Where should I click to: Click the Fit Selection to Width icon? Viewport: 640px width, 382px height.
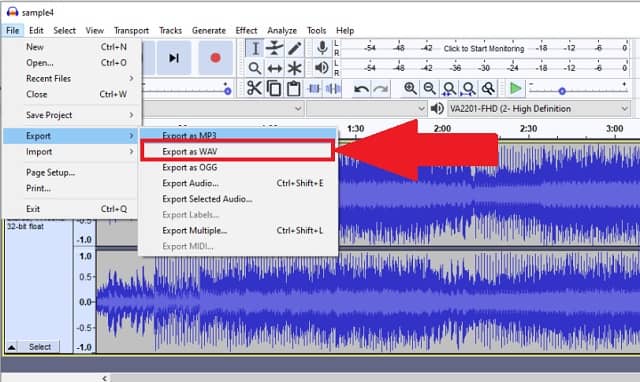tap(449, 88)
